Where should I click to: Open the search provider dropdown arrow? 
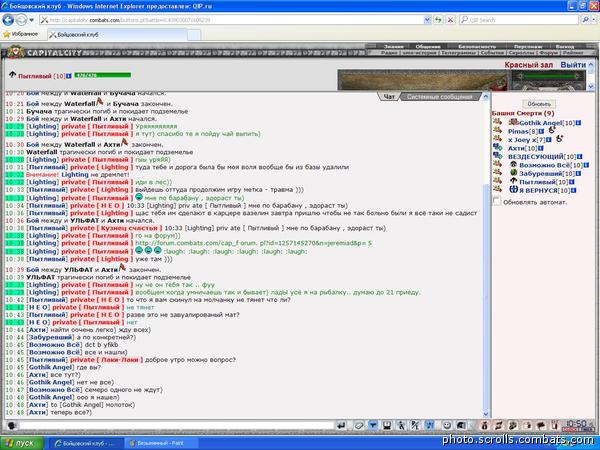click(x=595, y=20)
